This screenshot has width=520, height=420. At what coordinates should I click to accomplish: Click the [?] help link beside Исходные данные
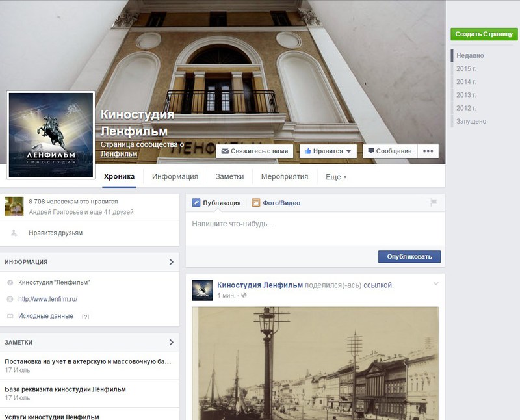(86, 317)
